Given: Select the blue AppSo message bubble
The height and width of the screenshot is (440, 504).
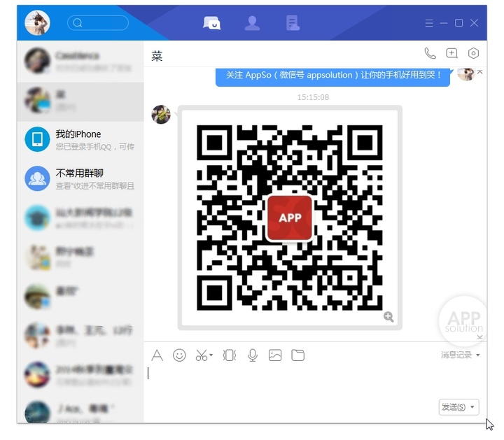Looking at the screenshot, I should (332, 76).
